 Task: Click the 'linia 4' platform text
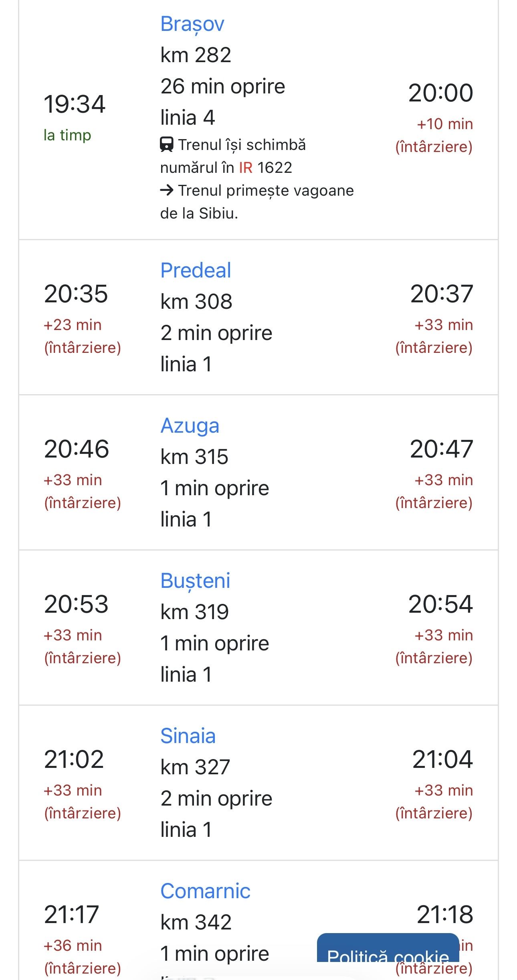[x=188, y=118]
